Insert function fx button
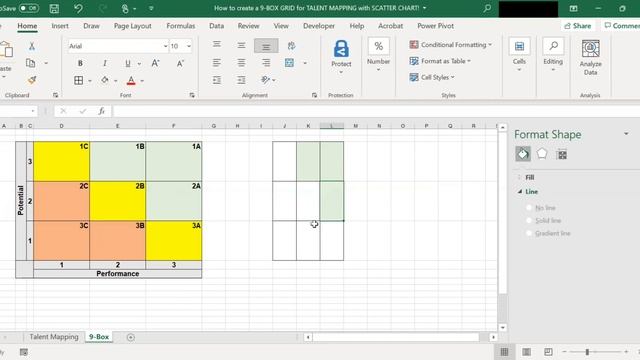The width and height of the screenshot is (640, 360). coord(101,111)
